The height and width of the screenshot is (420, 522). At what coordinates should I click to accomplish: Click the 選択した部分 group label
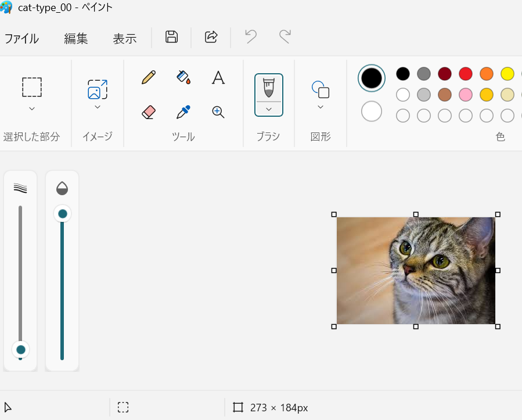[31, 137]
